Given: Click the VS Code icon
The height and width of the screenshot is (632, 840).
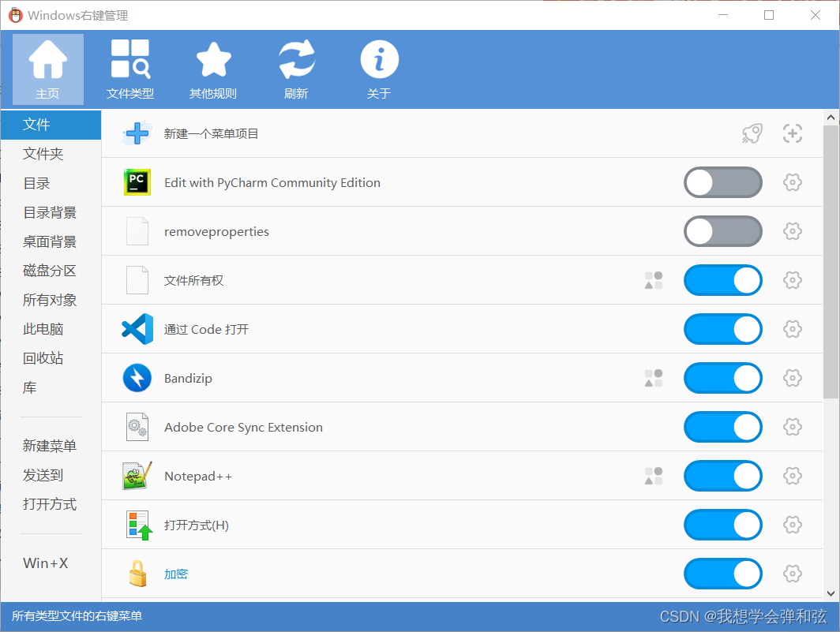Looking at the screenshot, I should (137, 329).
